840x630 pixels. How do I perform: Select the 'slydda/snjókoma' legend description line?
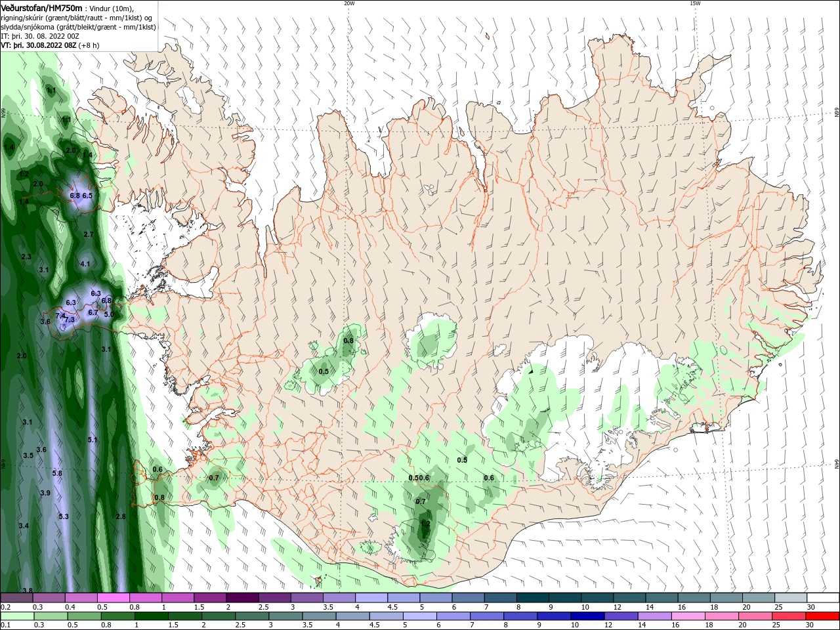[78, 27]
